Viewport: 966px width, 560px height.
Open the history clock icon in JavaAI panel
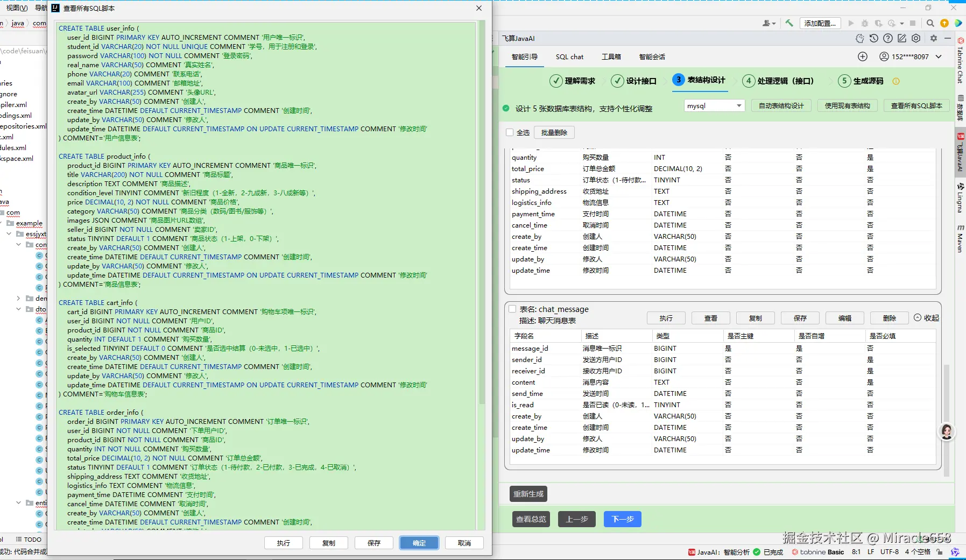click(873, 38)
